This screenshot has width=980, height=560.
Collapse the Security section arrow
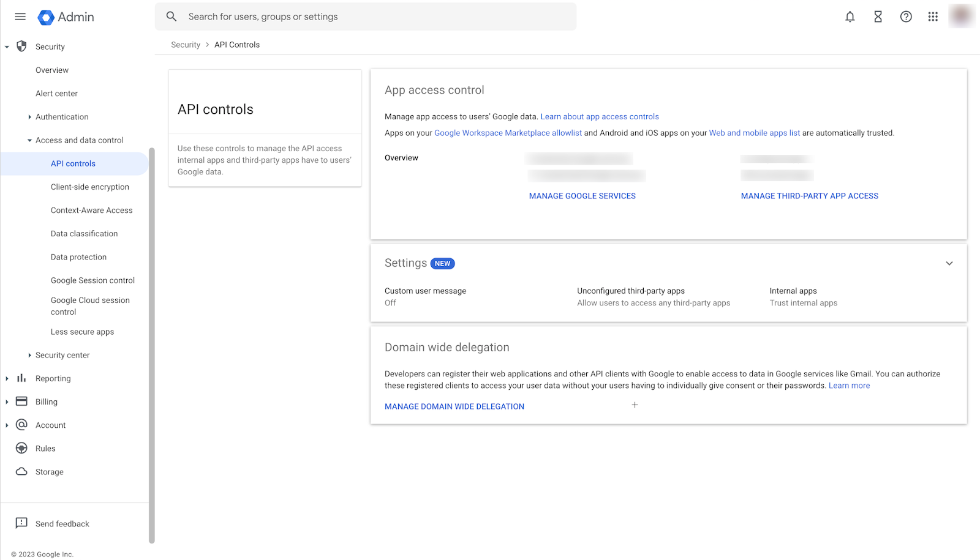point(7,47)
